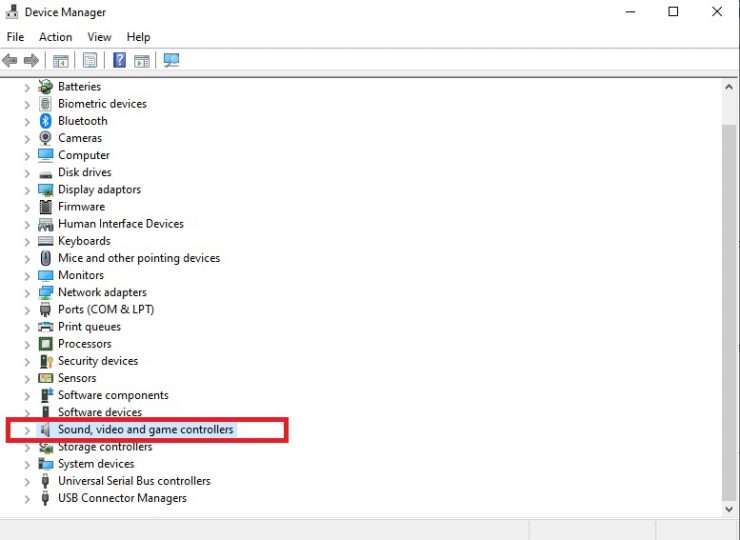Click the Processors icon
The width and height of the screenshot is (740, 540).
pos(46,344)
